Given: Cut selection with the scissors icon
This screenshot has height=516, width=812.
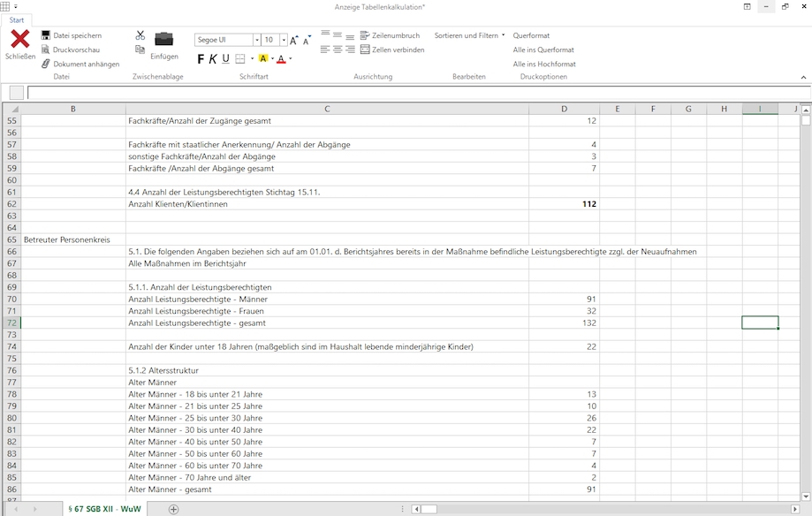Looking at the screenshot, I should pos(140,35).
